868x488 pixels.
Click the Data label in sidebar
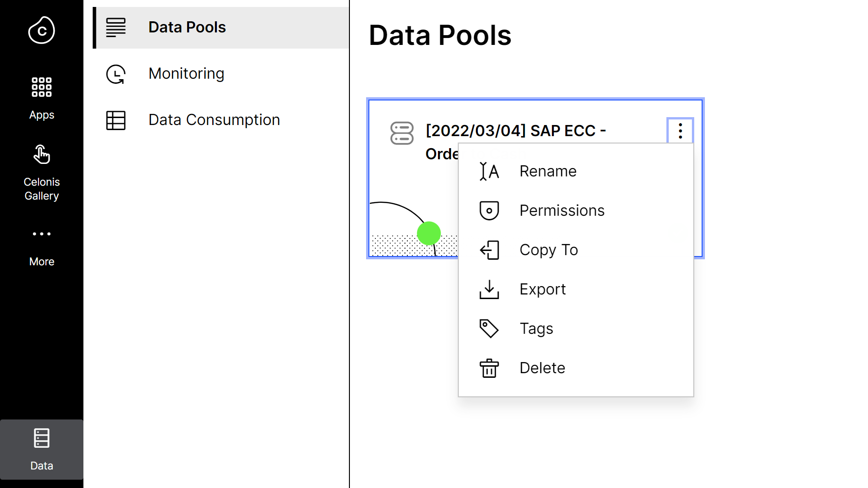(42, 466)
